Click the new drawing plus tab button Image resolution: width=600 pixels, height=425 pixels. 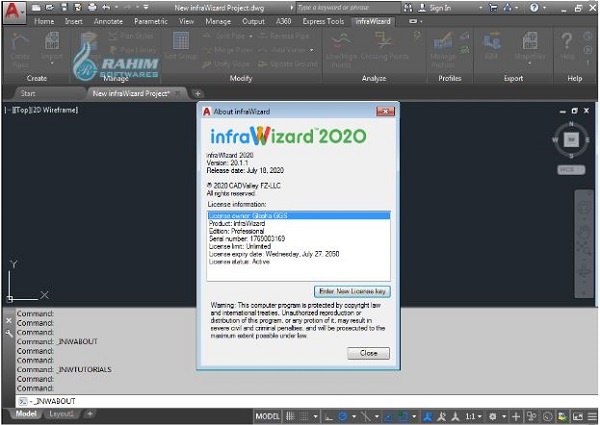[197, 93]
